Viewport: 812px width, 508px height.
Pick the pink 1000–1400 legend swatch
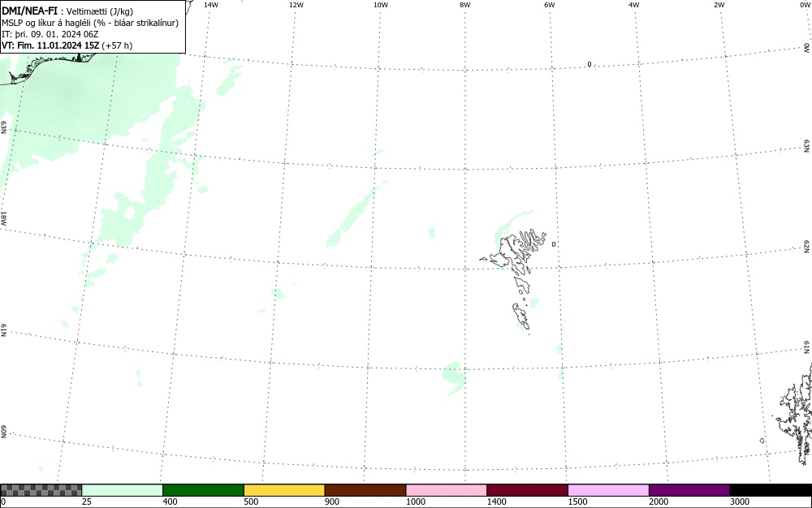point(447,490)
